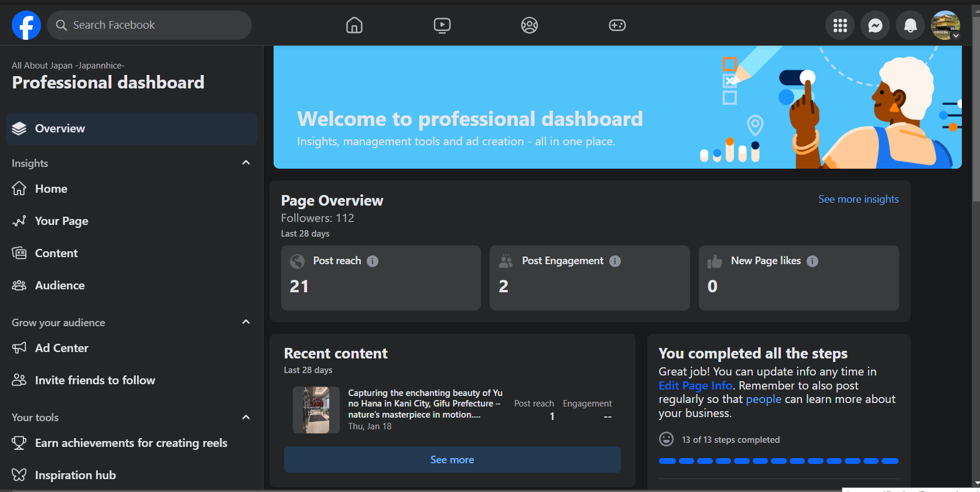
Task: Open the Content section
Action: coord(132,253)
